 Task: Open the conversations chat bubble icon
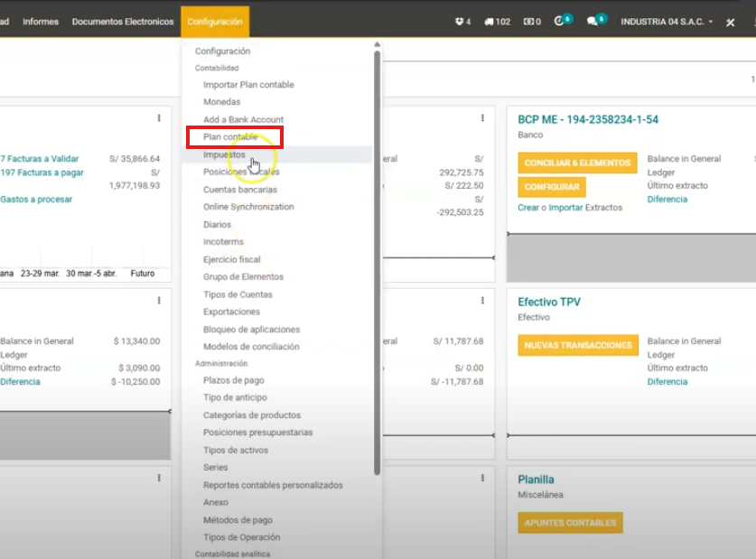594,22
